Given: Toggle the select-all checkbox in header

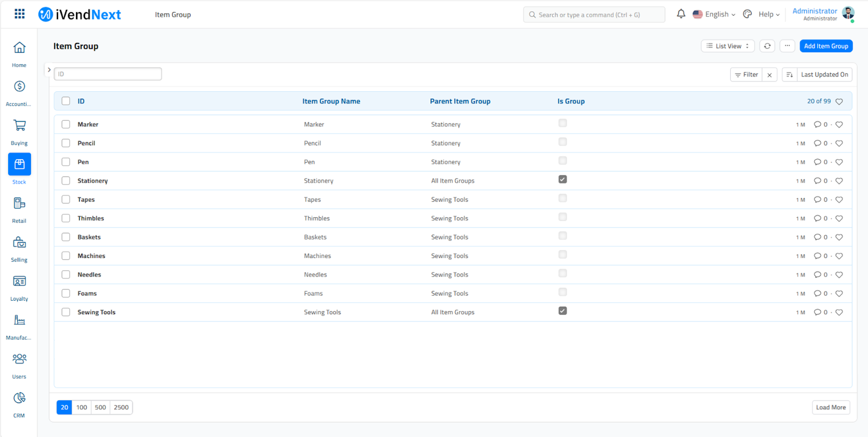Looking at the screenshot, I should (x=66, y=101).
